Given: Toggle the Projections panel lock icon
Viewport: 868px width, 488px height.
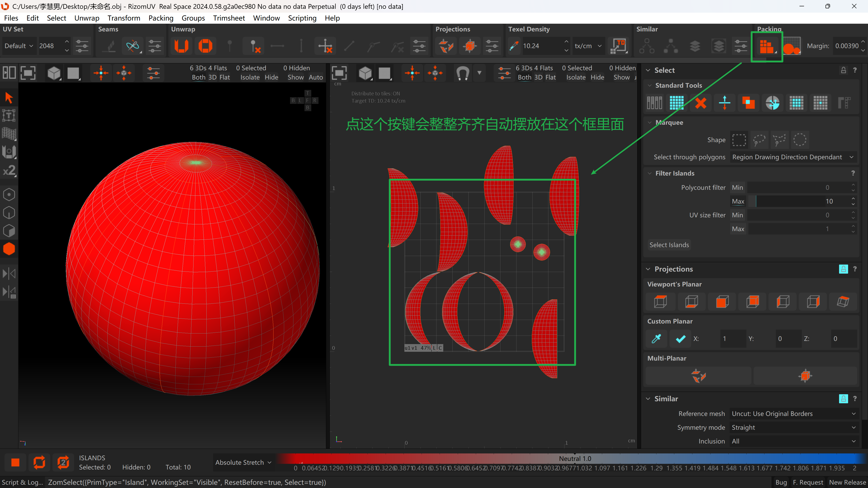Looking at the screenshot, I should tap(843, 269).
